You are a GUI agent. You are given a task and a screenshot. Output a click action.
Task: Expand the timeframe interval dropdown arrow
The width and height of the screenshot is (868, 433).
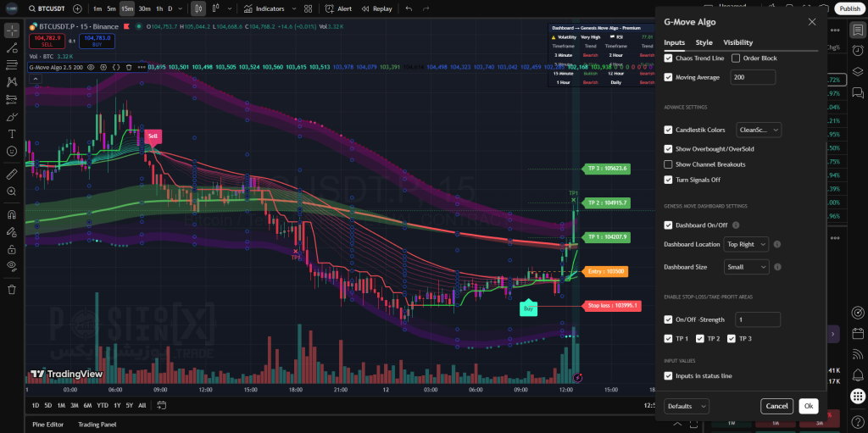click(181, 8)
